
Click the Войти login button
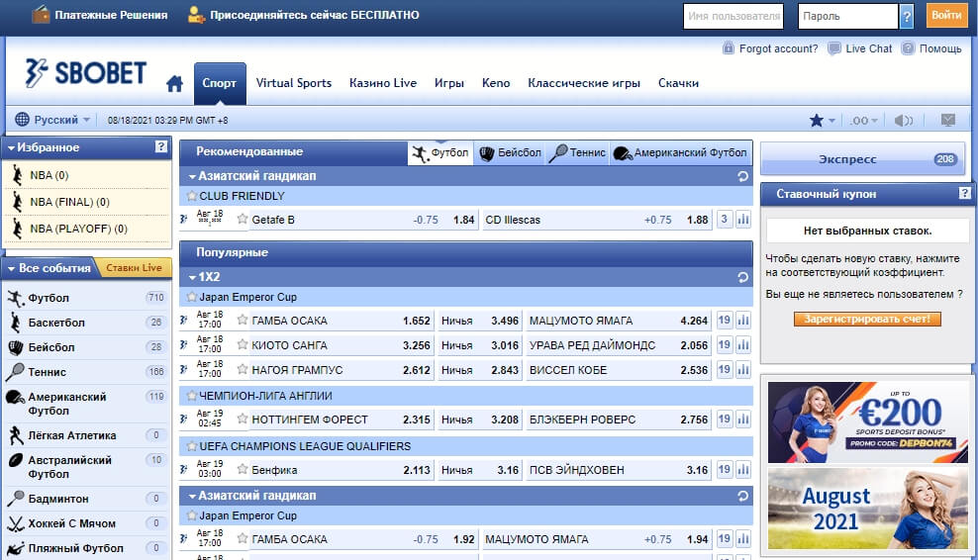click(x=946, y=16)
